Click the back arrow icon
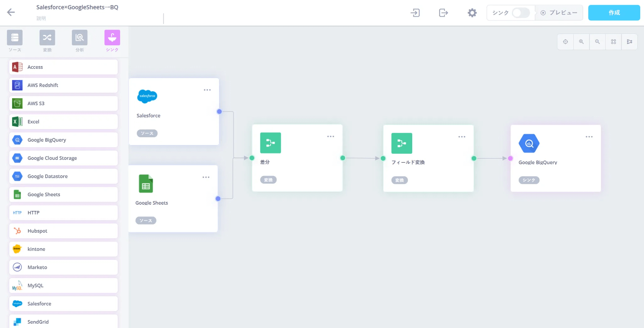The height and width of the screenshot is (328, 644). 11,12
